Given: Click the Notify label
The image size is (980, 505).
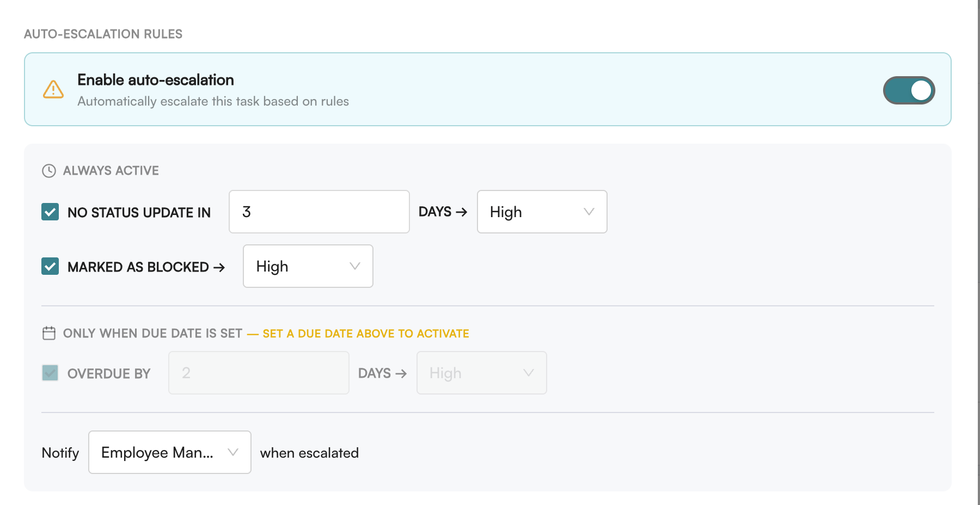Looking at the screenshot, I should pyautogui.click(x=60, y=453).
